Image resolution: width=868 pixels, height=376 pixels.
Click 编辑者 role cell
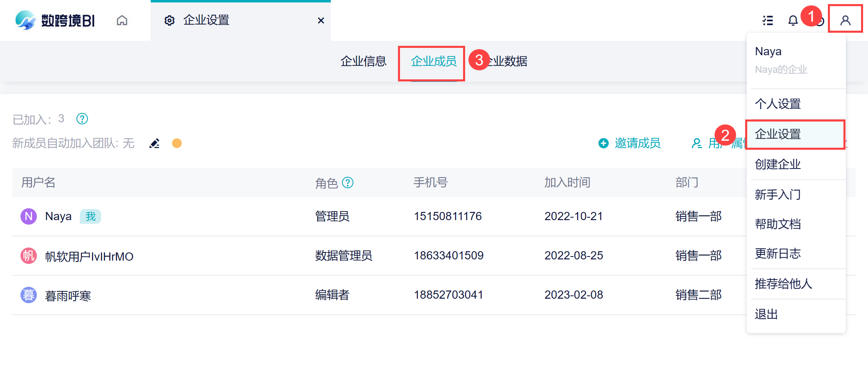332,295
